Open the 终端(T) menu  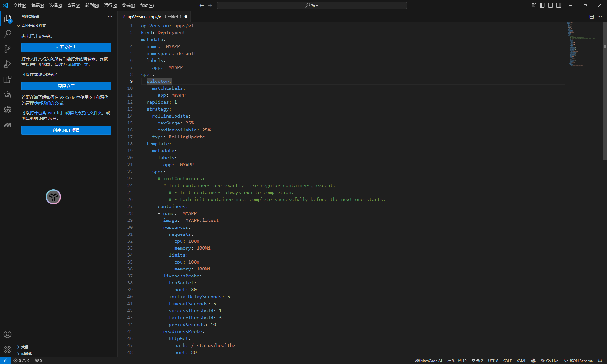[x=128, y=5]
